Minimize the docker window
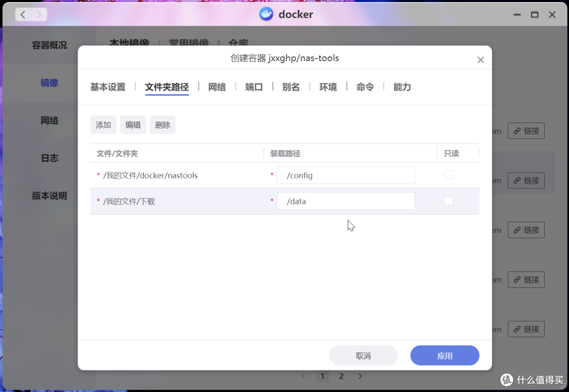This screenshot has width=569, height=392. (517, 15)
